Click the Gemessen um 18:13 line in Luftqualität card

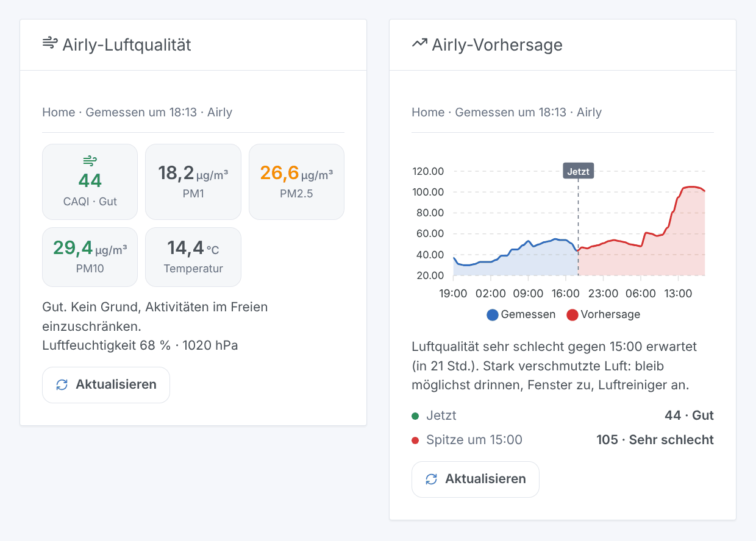(137, 112)
